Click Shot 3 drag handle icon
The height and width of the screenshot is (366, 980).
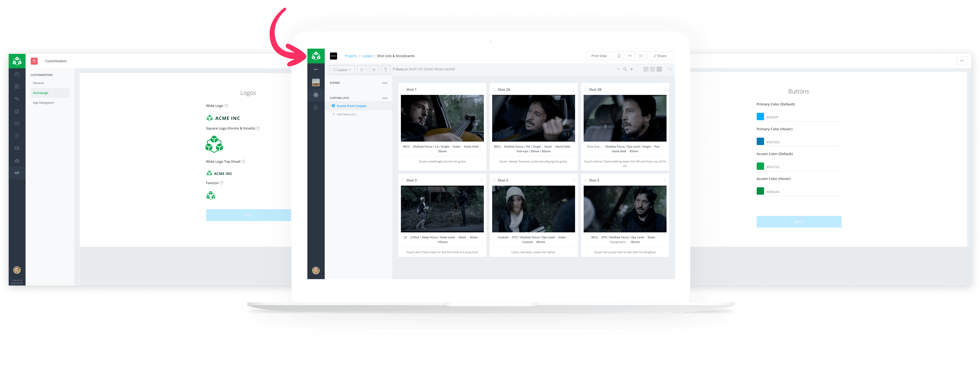402,180
